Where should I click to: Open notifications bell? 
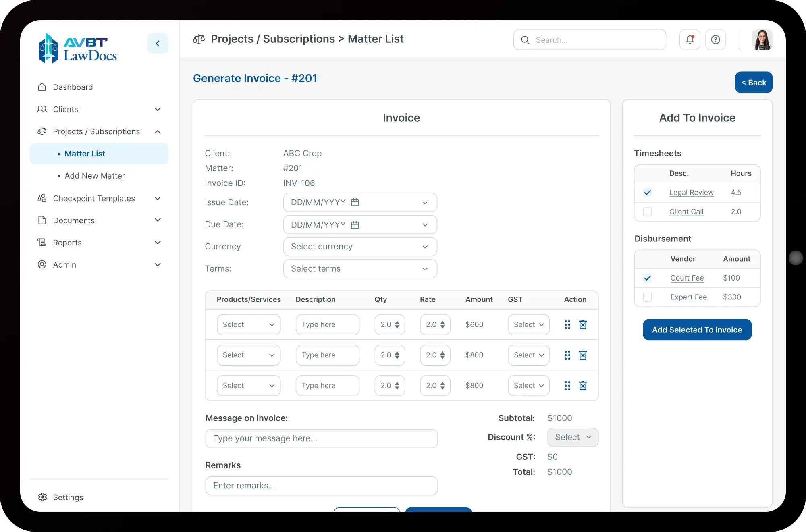(x=690, y=39)
